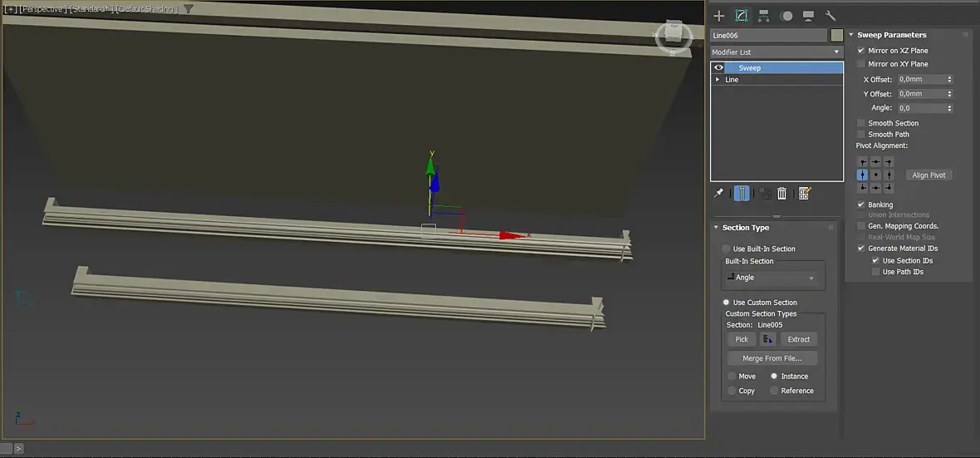The image size is (980, 458).
Task: Collapse the Sweep Parameters rollout
Action: point(851,35)
